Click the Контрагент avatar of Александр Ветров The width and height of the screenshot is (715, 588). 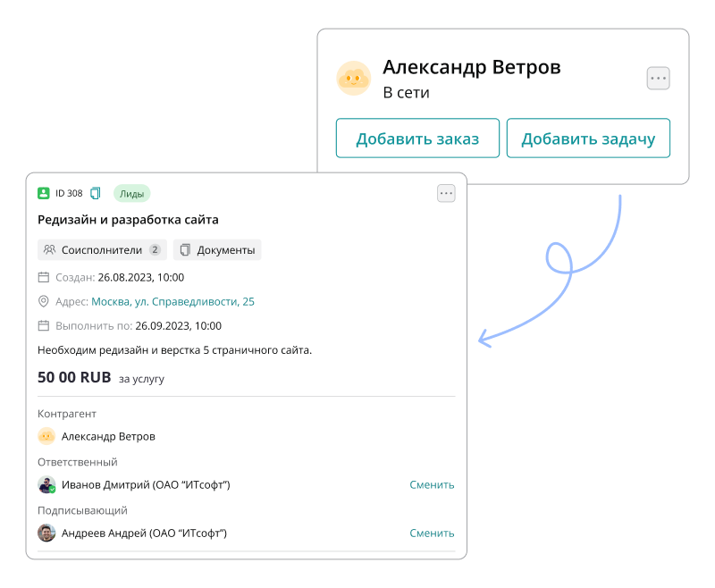46,436
